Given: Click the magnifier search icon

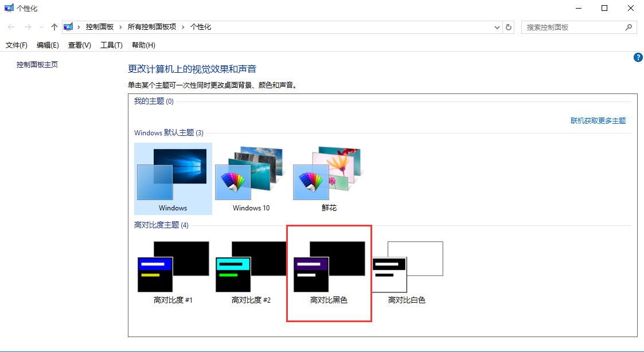Looking at the screenshot, I should 629,28.
